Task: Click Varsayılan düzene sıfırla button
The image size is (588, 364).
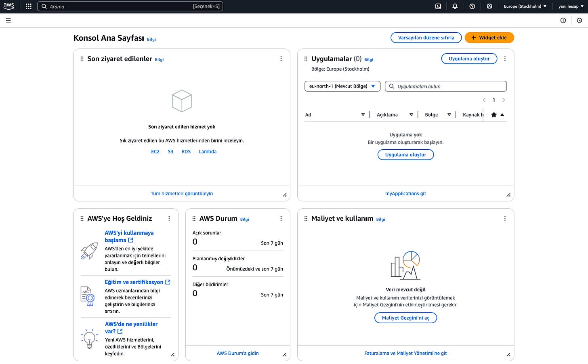Action: pyautogui.click(x=426, y=38)
